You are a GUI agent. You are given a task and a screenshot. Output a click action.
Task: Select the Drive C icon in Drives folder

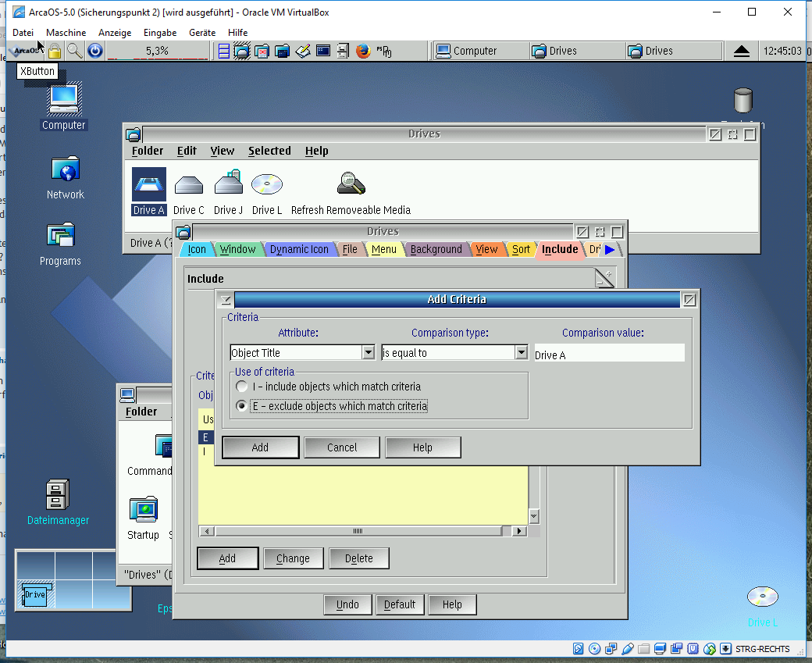click(188, 185)
